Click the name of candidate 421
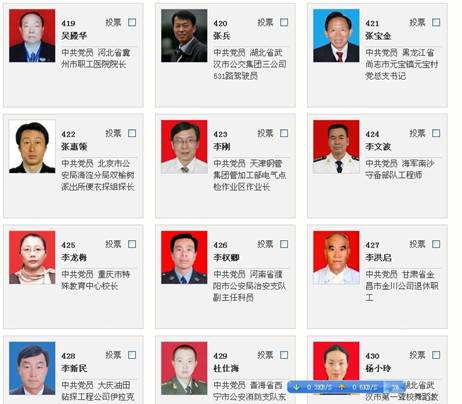 coord(378,36)
